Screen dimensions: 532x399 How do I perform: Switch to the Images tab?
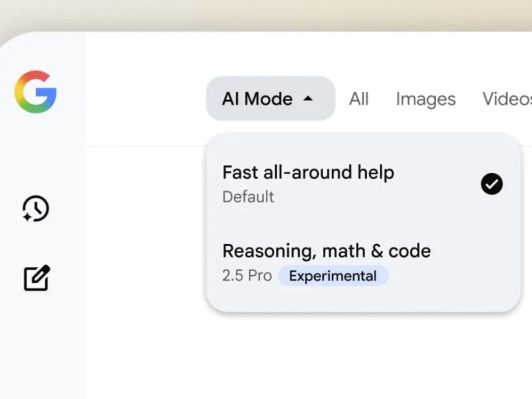coord(426,99)
